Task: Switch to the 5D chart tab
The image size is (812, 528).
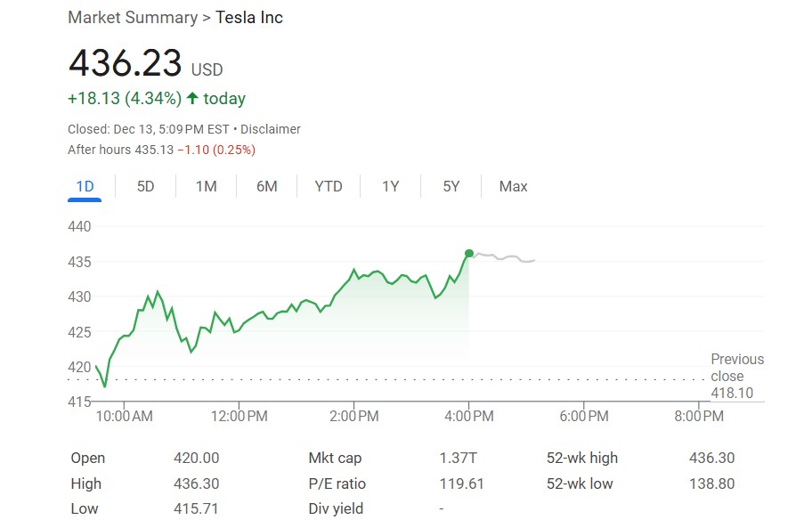Action: [145, 186]
